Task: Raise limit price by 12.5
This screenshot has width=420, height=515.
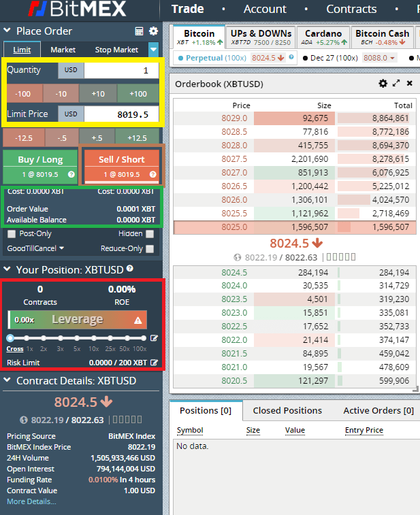Action: 137,138
